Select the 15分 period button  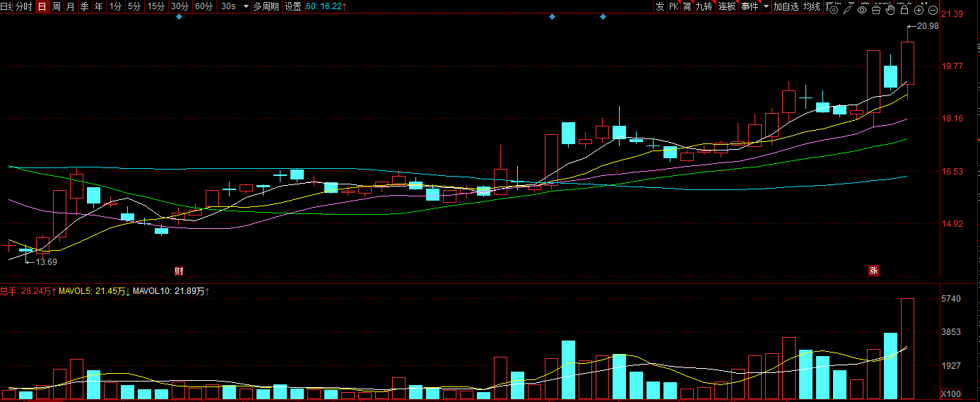[156, 6]
